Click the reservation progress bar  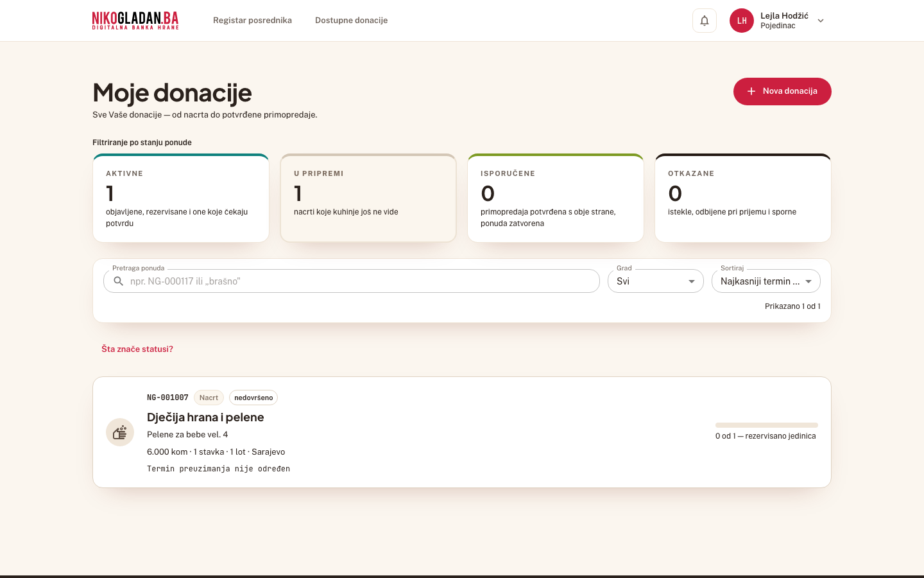[x=767, y=425]
